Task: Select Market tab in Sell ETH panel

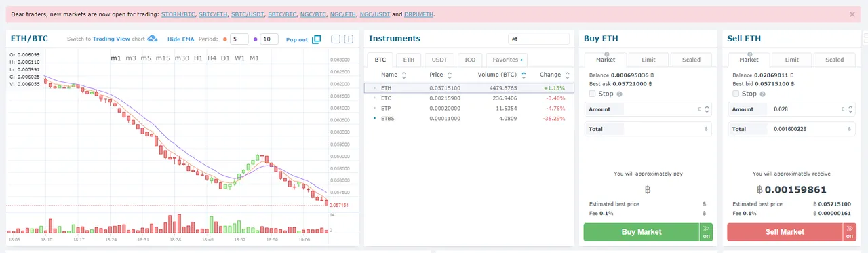Action: tap(749, 60)
